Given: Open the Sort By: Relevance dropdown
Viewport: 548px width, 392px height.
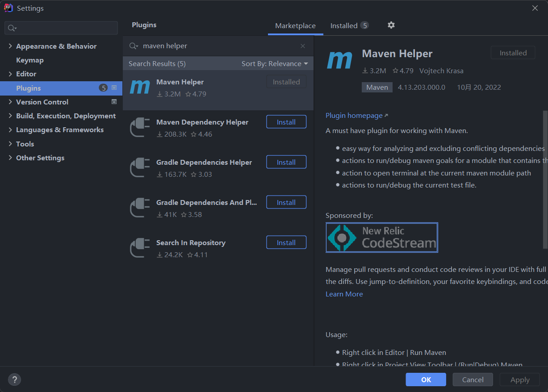Looking at the screenshot, I should (x=275, y=63).
